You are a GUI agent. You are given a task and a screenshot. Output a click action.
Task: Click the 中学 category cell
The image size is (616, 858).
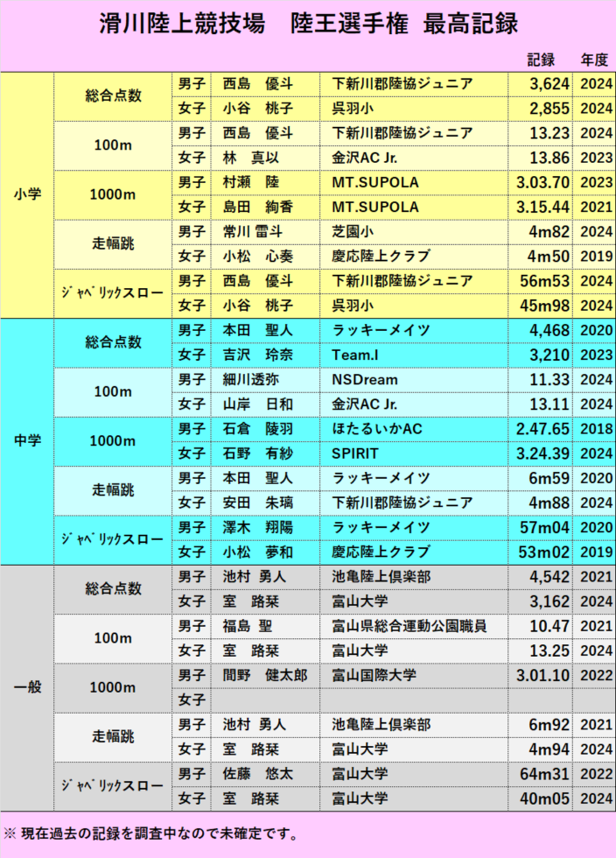(27, 440)
